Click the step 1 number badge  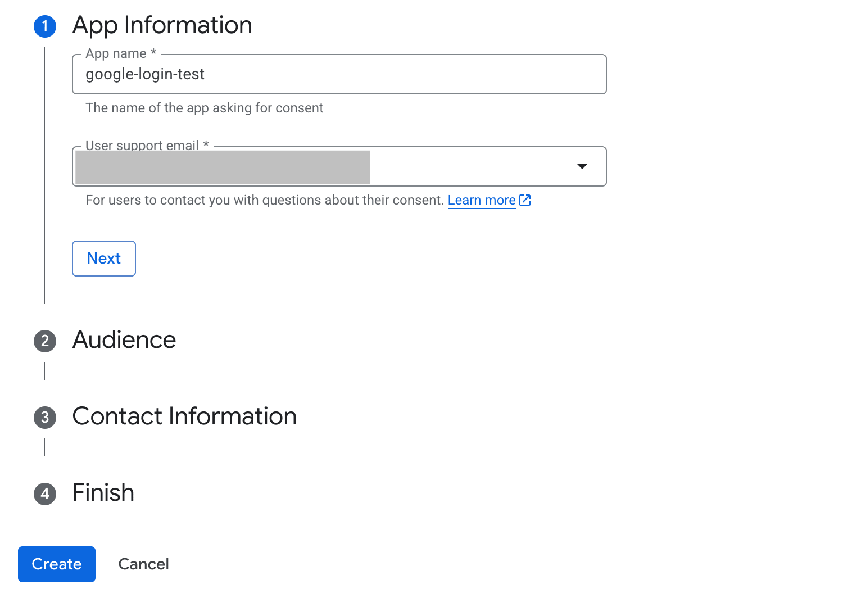tap(45, 26)
